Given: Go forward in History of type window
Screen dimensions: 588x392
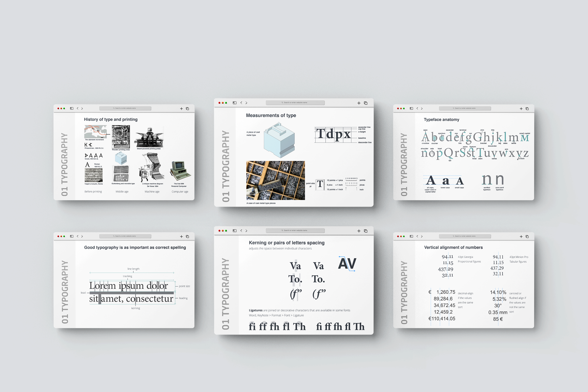Looking at the screenshot, I should 82,109.
